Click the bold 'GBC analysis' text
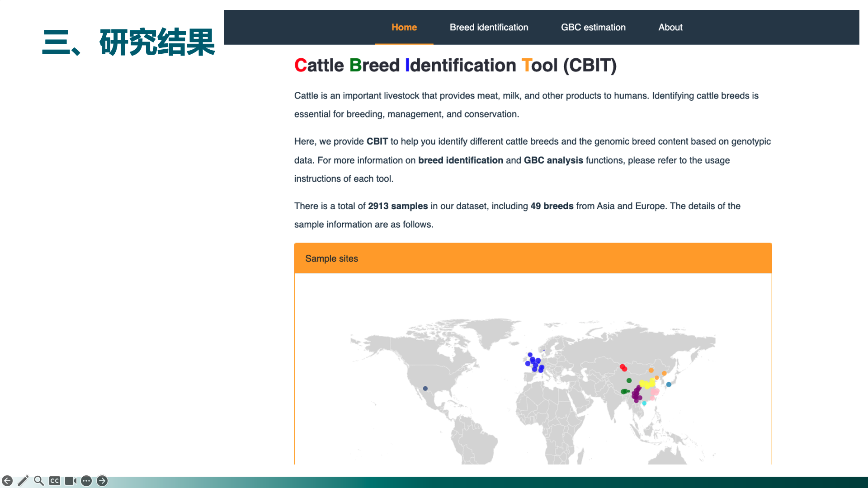 [x=553, y=160]
